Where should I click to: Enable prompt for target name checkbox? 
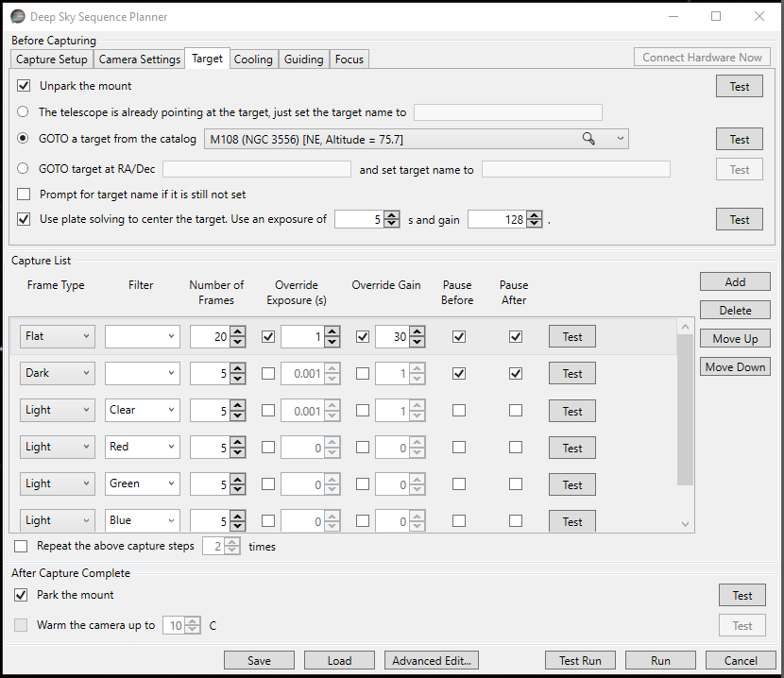pos(24,194)
